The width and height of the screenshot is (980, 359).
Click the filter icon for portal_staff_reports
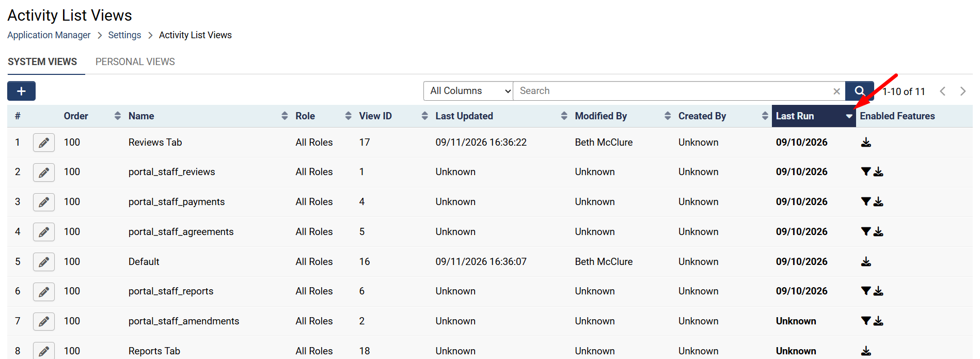[x=866, y=291]
